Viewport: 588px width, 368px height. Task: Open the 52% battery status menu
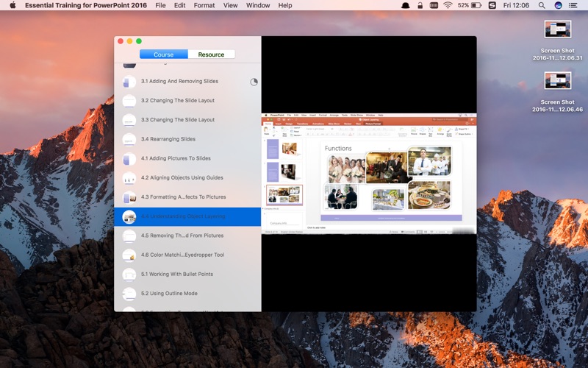(469, 5)
